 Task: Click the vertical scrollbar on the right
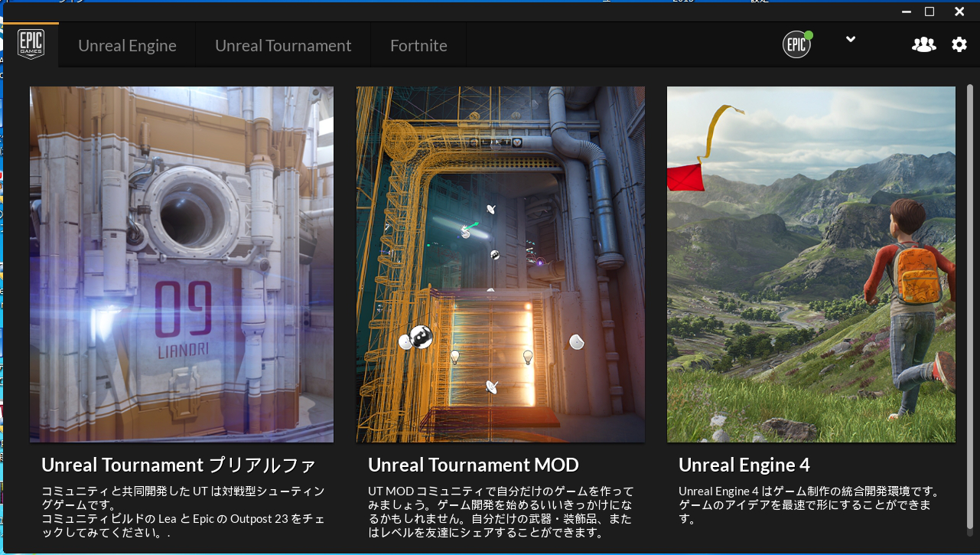click(x=970, y=306)
